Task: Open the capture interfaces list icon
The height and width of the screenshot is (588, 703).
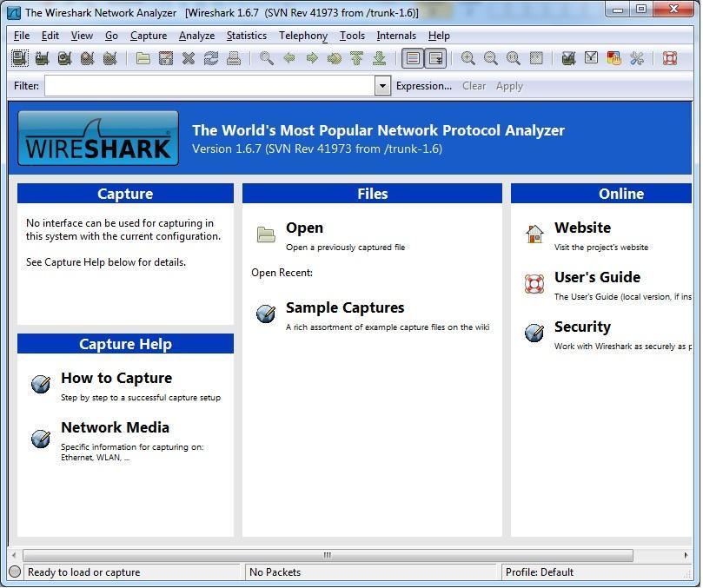Action: tap(20, 58)
